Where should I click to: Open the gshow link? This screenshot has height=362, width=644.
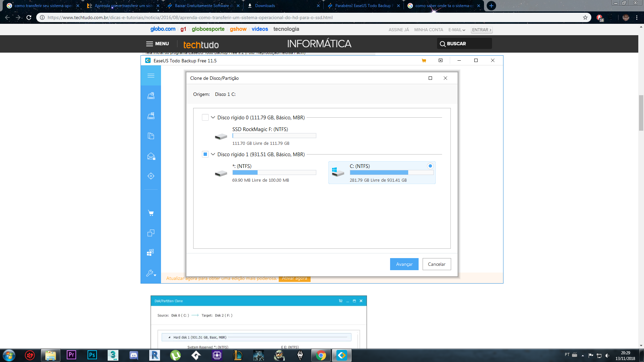point(238,29)
